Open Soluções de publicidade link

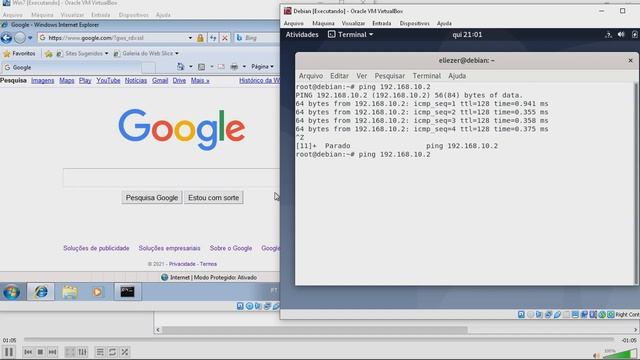click(x=96, y=248)
